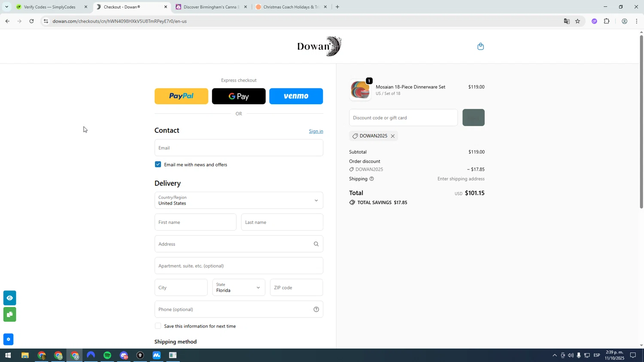This screenshot has height=362, width=644.
Task: Open the browser extensions puzzle icon
Action: 607,21
